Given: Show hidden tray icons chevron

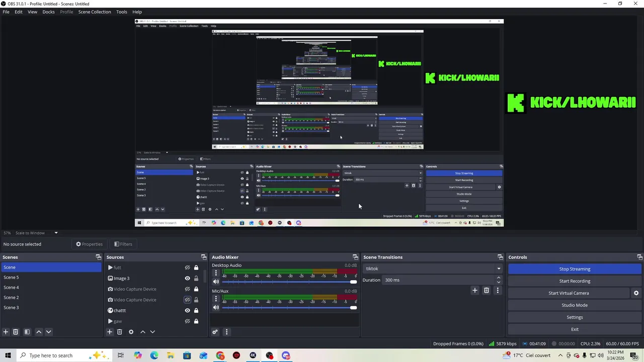Looking at the screenshot, I should pyautogui.click(x=560, y=355).
